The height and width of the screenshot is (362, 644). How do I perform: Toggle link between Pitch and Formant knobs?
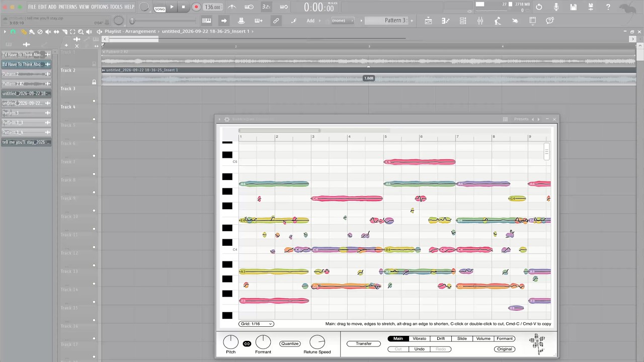[247, 344]
